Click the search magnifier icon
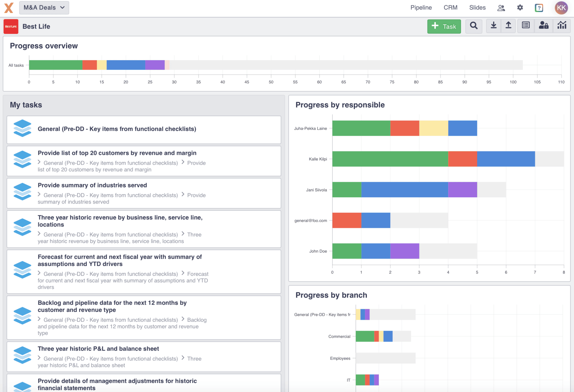Screen dimensions: 574x392 point(474,26)
